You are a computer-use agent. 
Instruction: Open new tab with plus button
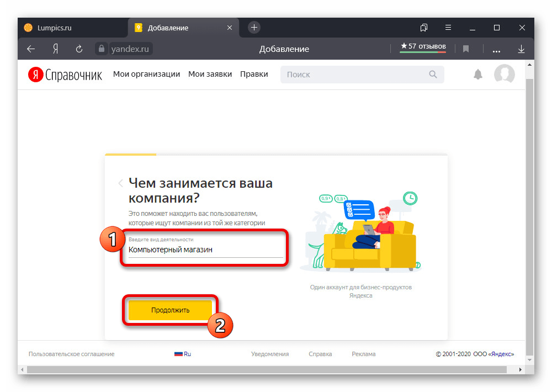254,28
